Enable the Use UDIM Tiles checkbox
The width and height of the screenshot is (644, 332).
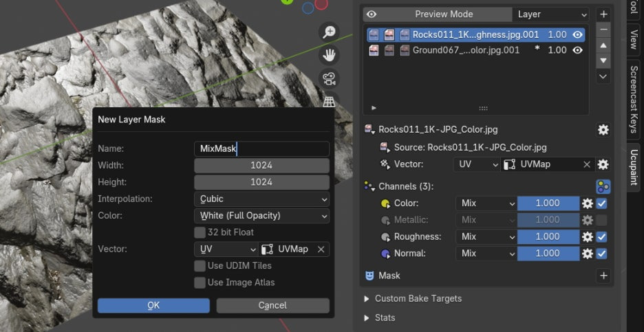[200, 266]
